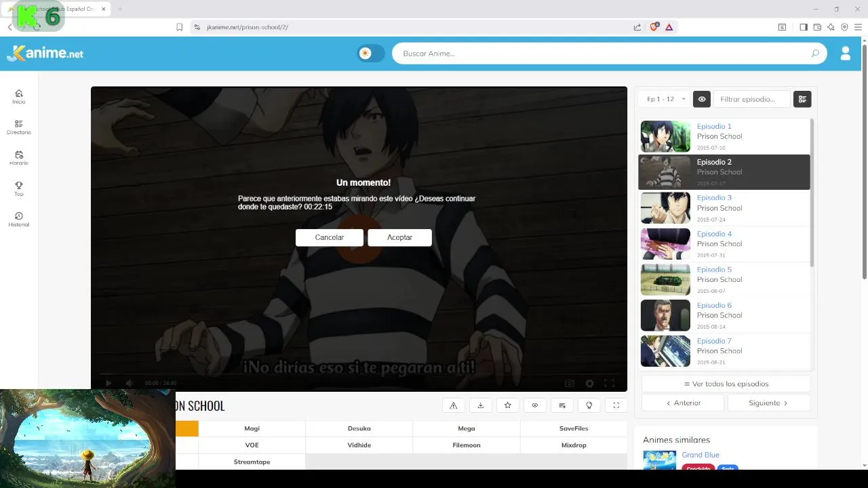Click the expand player icon below video
Screen dimensions: 868x488
click(x=616, y=405)
